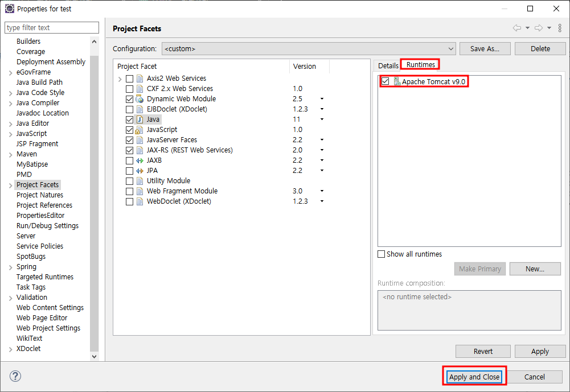
Task: Expand the Maven category
Action: click(x=11, y=154)
